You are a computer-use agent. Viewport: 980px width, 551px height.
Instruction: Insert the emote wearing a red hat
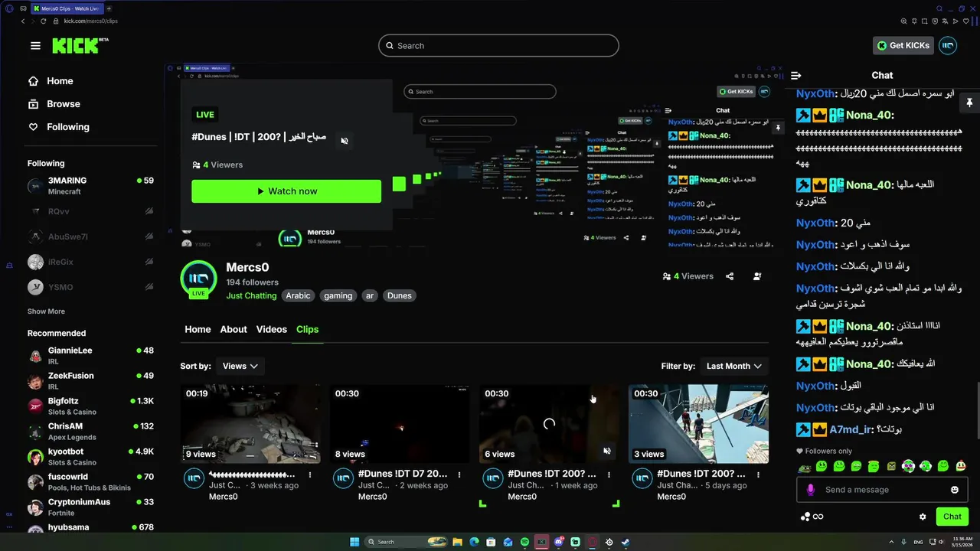pyautogui.click(x=961, y=466)
